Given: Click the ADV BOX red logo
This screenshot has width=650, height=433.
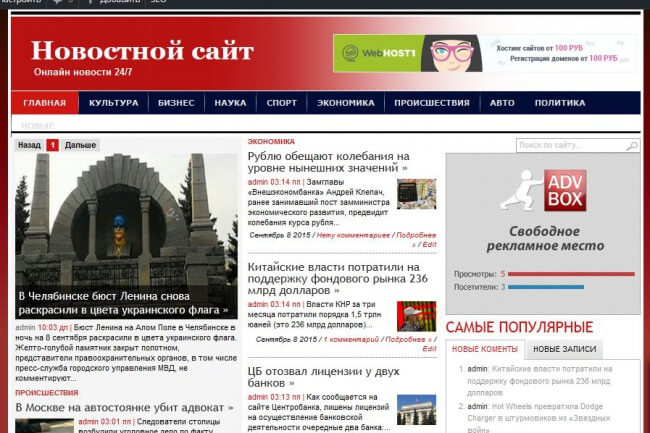Looking at the screenshot, I should pos(565,191).
